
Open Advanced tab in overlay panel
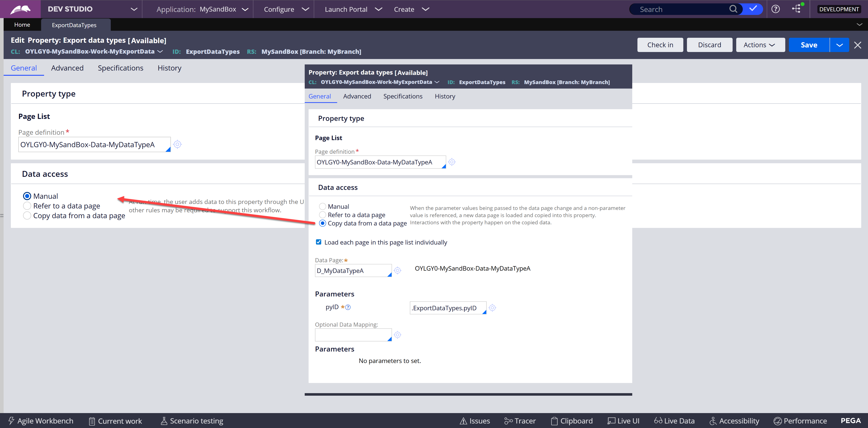coord(357,96)
